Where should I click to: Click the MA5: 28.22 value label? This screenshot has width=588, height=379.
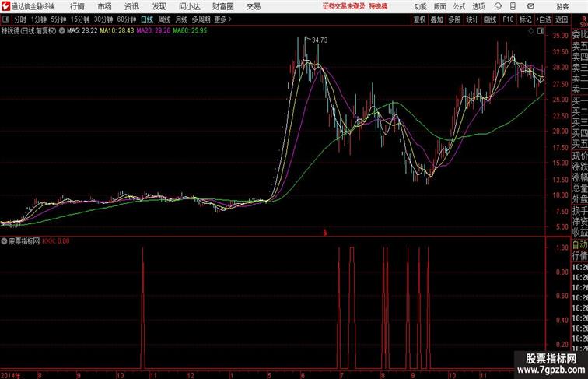82,31
